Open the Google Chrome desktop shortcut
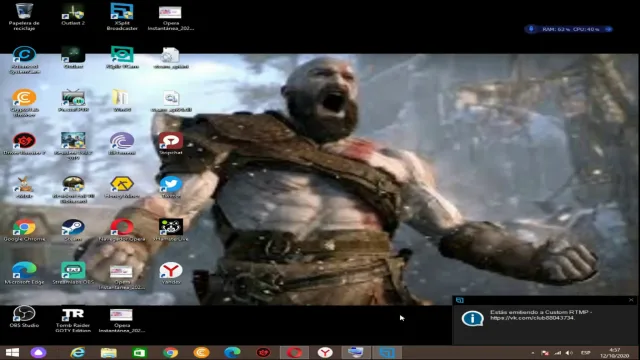The height and width of the screenshot is (360, 640). [24, 230]
